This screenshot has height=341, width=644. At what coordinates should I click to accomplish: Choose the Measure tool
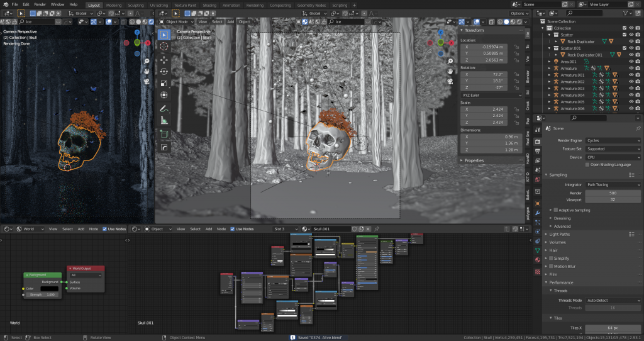[164, 120]
